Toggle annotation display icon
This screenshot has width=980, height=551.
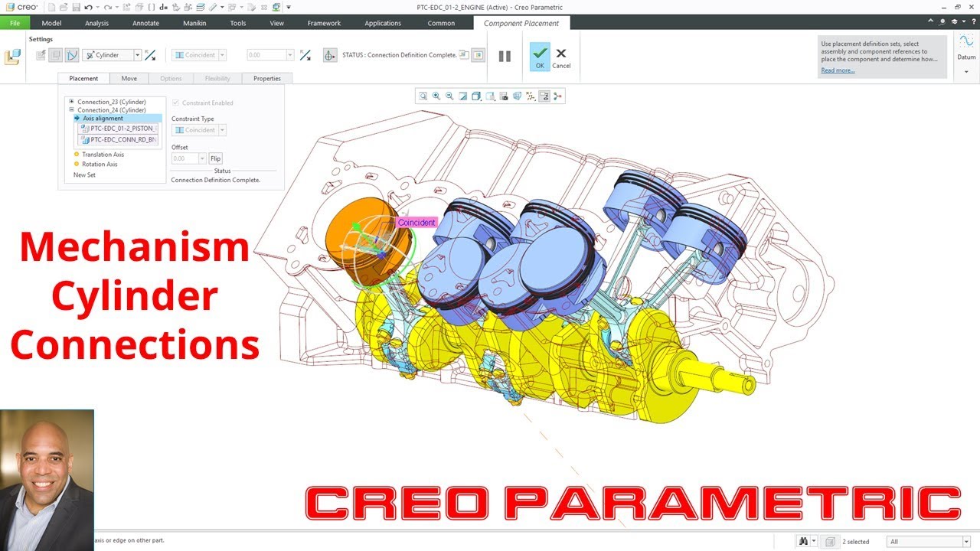tap(544, 96)
